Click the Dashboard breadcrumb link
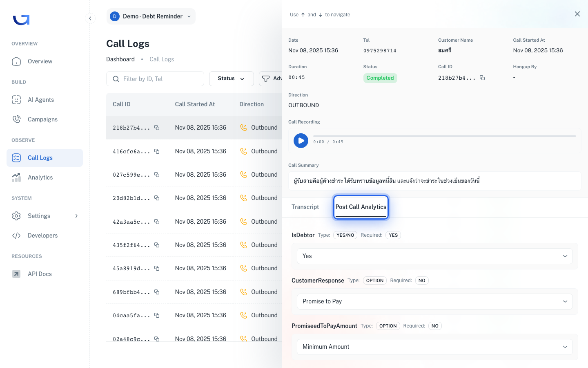The image size is (588, 368). pyautogui.click(x=120, y=59)
